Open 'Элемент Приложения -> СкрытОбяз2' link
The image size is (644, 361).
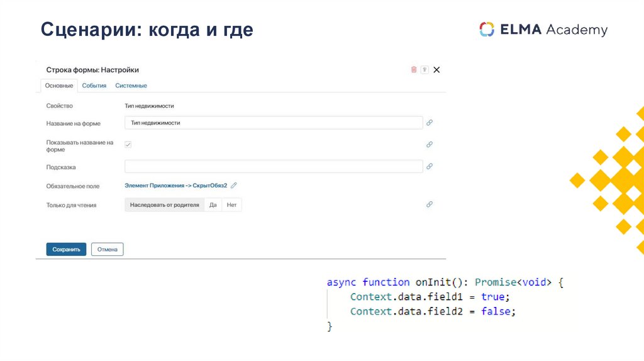(x=175, y=186)
